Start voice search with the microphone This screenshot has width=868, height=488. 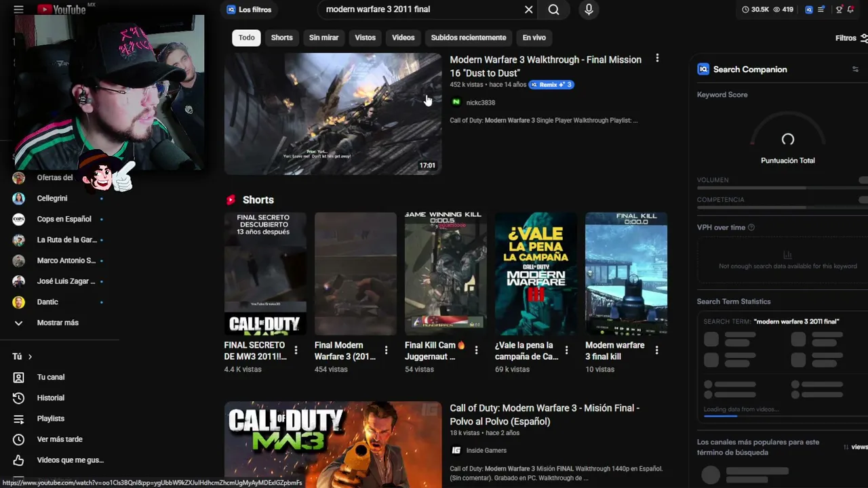(x=589, y=9)
